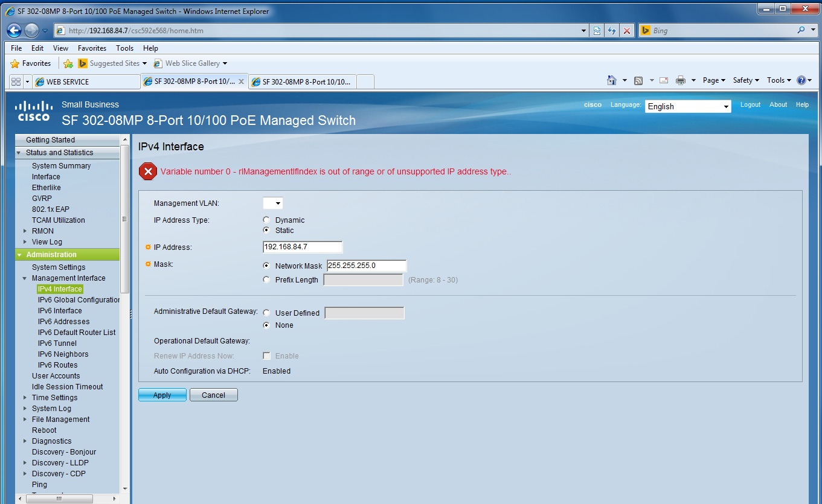Image resolution: width=822 pixels, height=504 pixels.
Task: Open the Page menu dropdown
Action: pyautogui.click(x=714, y=80)
